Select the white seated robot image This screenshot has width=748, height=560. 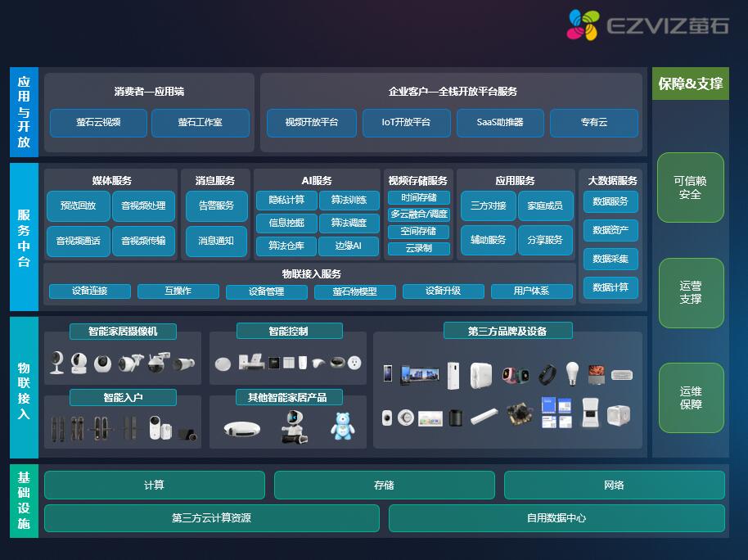[x=294, y=427]
